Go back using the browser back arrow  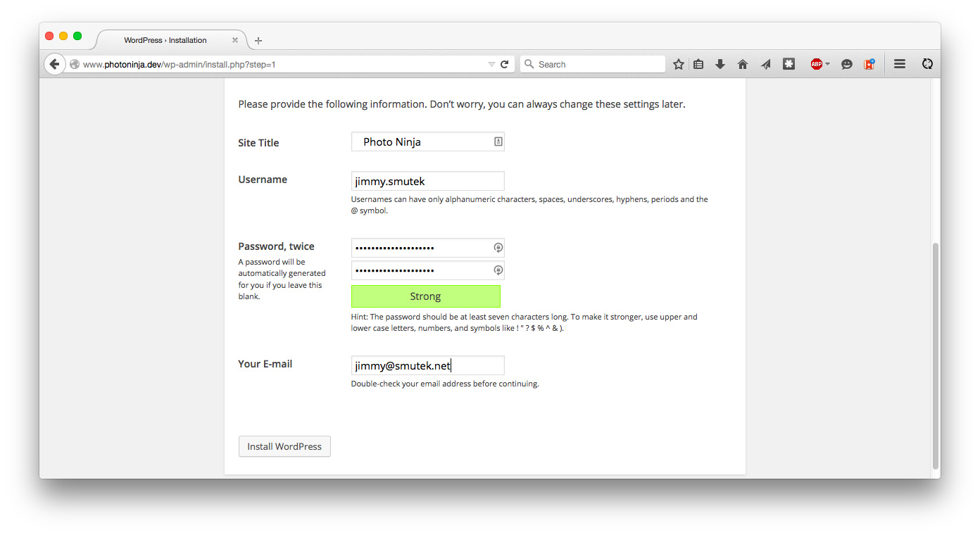[x=54, y=64]
